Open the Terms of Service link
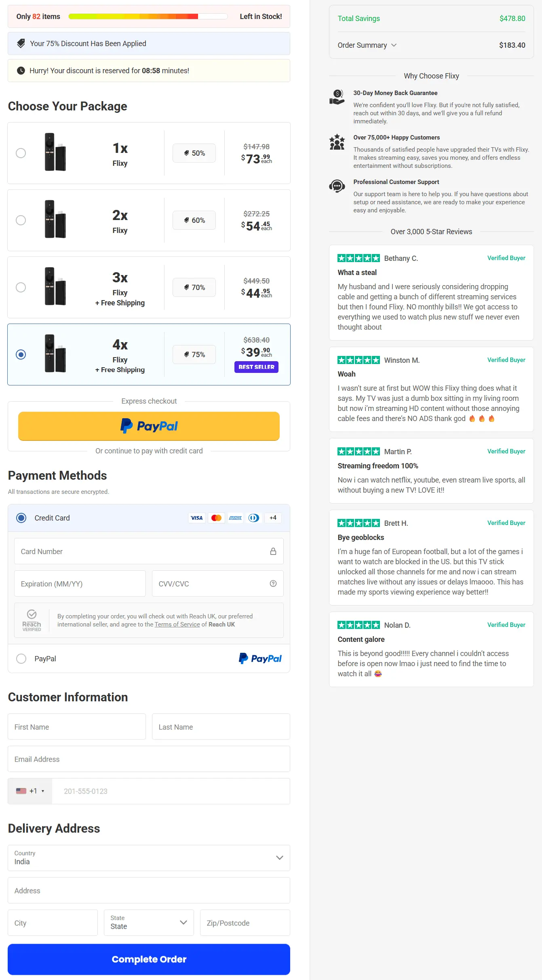The image size is (542, 980). point(177,624)
